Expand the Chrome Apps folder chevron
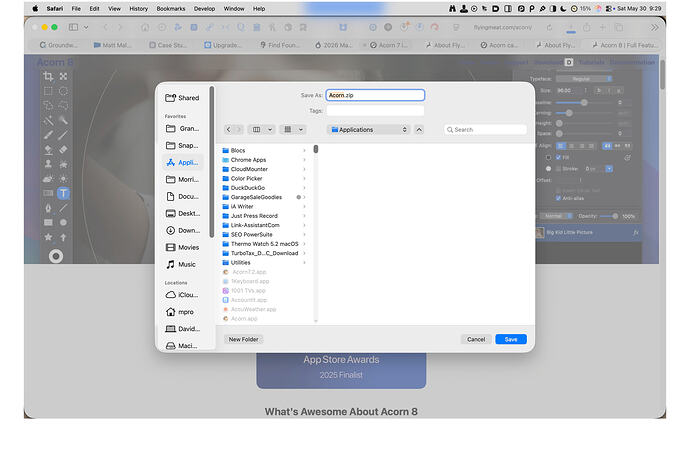 (x=304, y=160)
